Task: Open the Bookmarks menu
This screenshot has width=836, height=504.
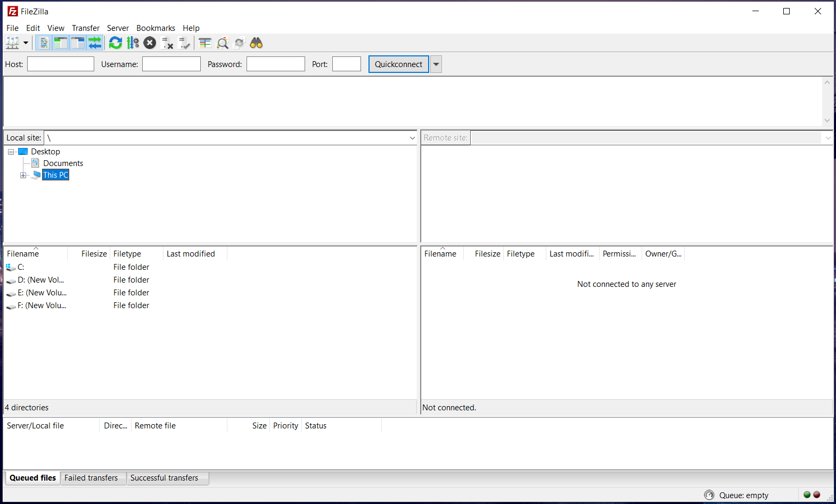Action: pos(155,28)
